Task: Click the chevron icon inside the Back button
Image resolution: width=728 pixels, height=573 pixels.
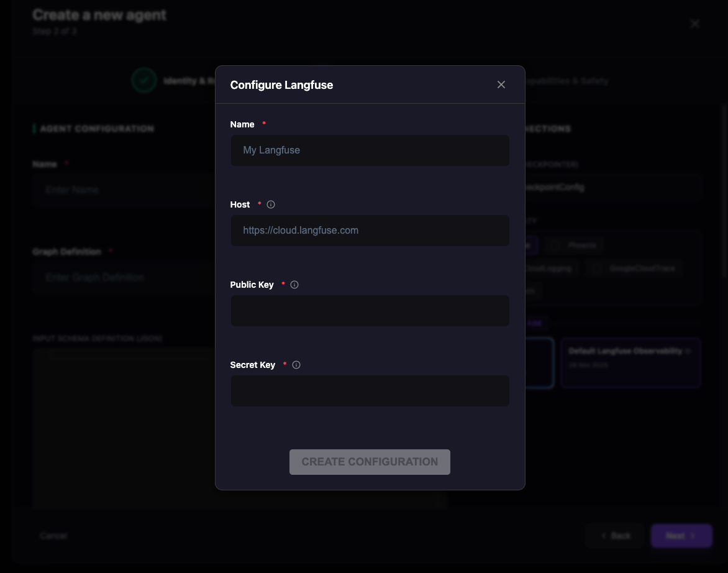Action: click(x=603, y=536)
